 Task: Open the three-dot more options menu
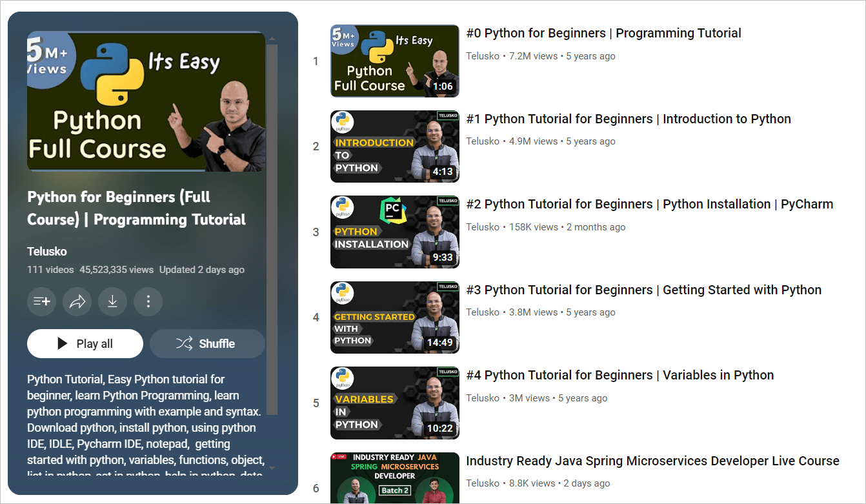[x=148, y=301]
